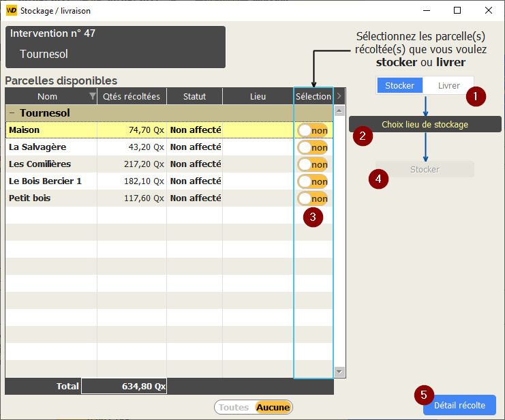The width and height of the screenshot is (505, 420).
Task: Select the Stocker mode tab
Action: 399,86
